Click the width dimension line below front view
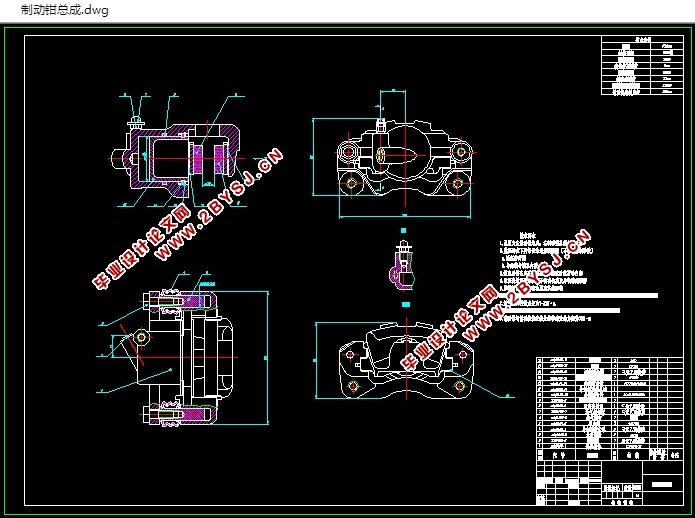Viewport: 695px width, 518px height. pos(405,217)
